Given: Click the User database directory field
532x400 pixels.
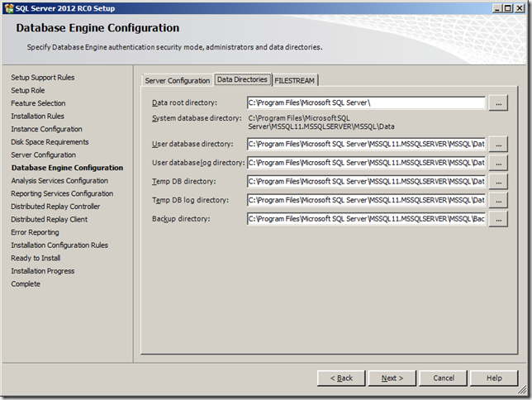Looking at the screenshot, I should [x=366, y=144].
